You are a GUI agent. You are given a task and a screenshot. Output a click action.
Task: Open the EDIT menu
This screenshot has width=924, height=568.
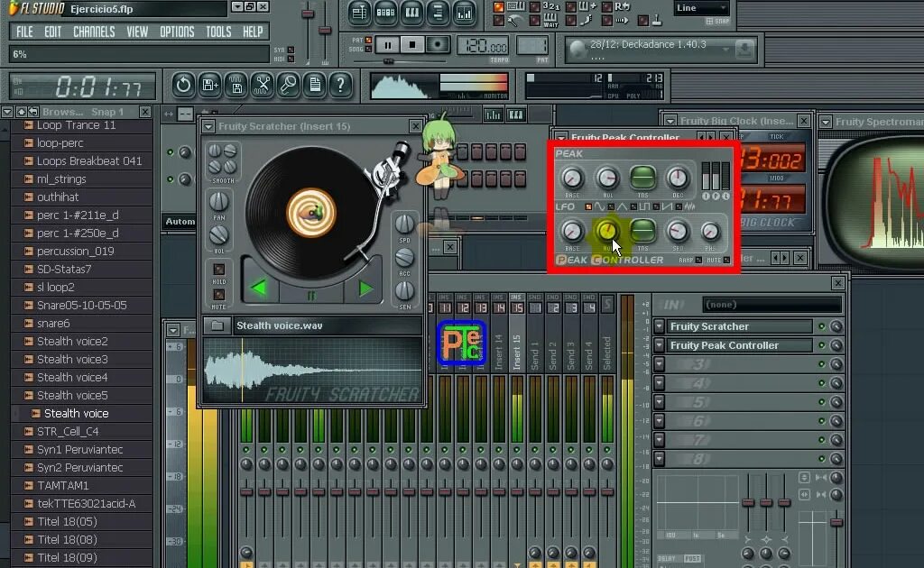53,32
